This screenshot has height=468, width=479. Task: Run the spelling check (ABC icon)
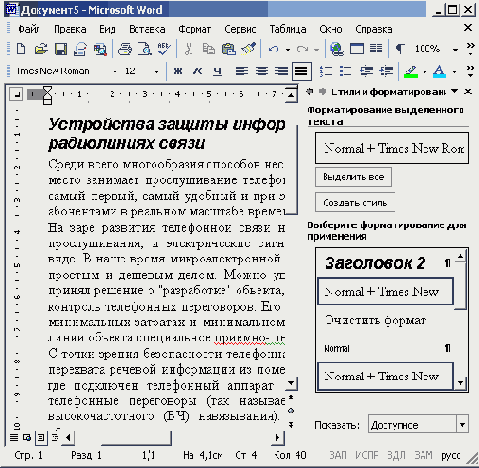164,49
